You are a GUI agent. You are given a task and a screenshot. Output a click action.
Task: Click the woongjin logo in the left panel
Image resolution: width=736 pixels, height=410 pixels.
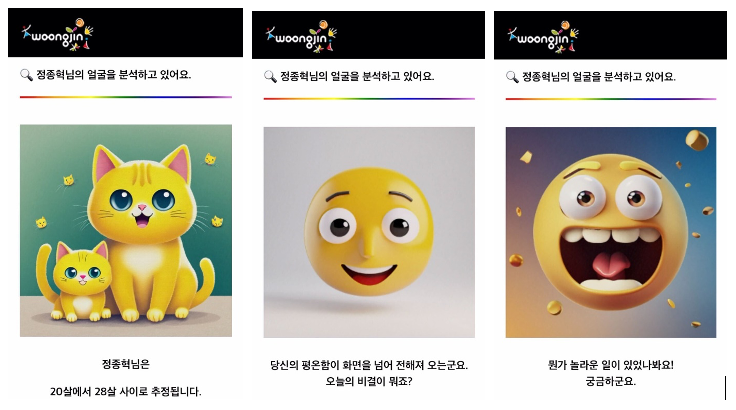click(57, 35)
